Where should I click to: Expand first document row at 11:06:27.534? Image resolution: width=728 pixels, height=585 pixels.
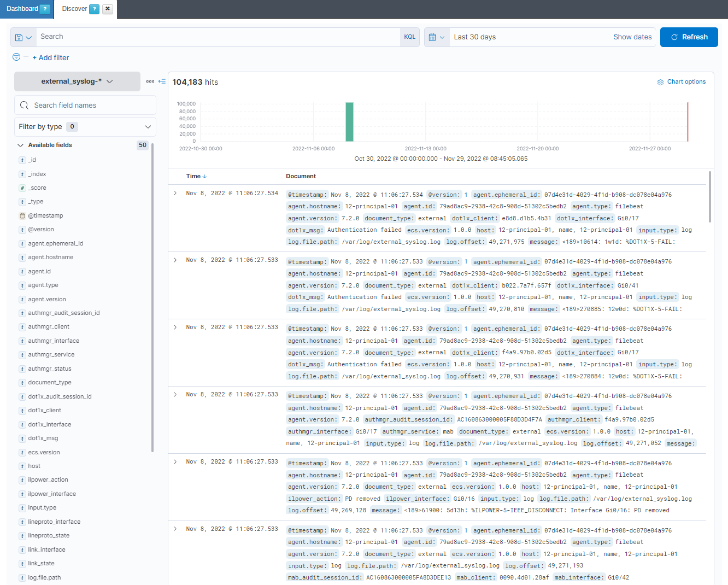click(175, 193)
